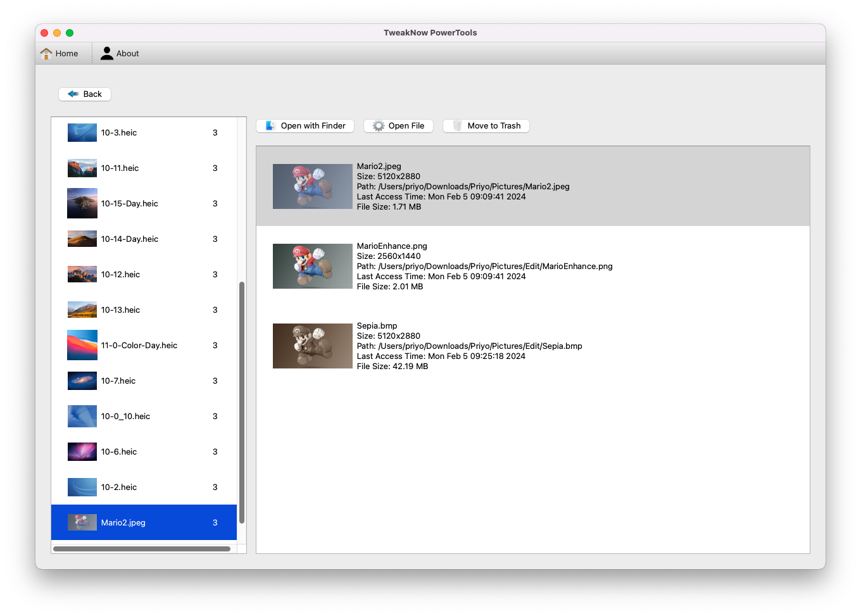Click the Finder icon on Open with Finder
Image resolution: width=861 pixels, height=616 pixels.
270,126
